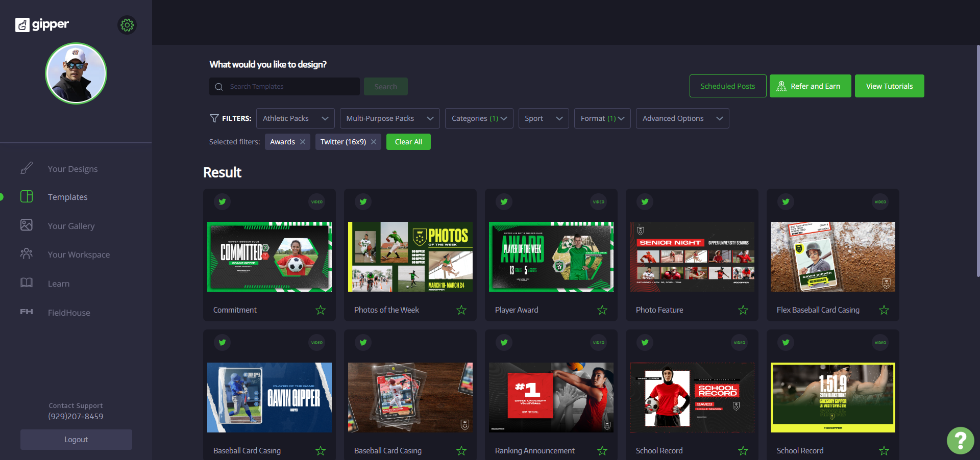This screenshot has width=980, height=460.
Task: Click the Your Gallery sidebar icon
Action: coord(27,225)
